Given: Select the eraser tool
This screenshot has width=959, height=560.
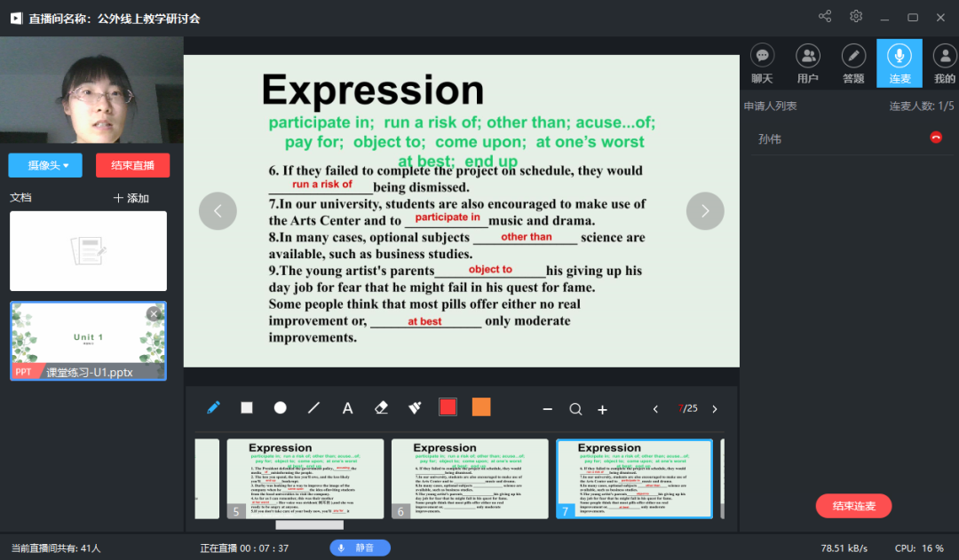Looking at the screenshot, I should [382, 407].
